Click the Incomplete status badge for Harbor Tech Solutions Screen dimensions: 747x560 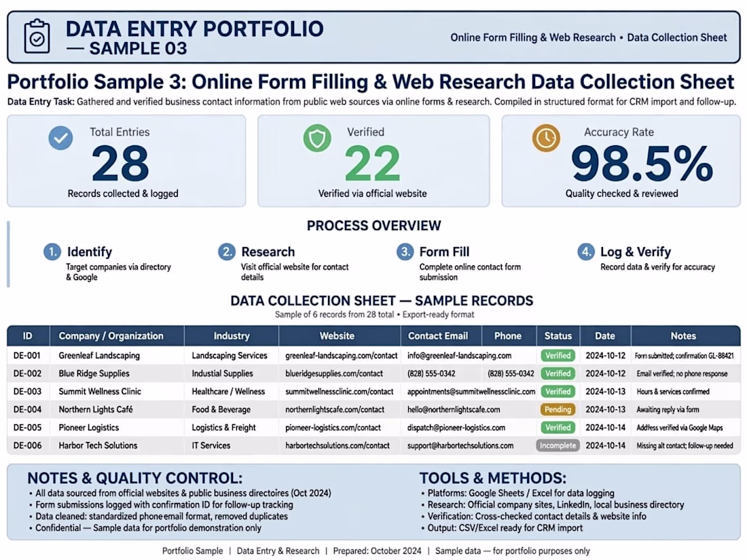[558, 446]
